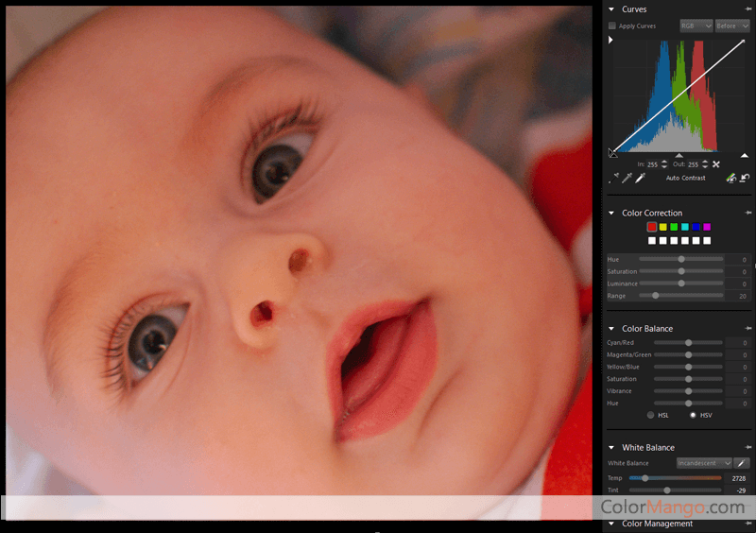
Task: Increase the curve In value stepper
Action: [x=663, y=162]
